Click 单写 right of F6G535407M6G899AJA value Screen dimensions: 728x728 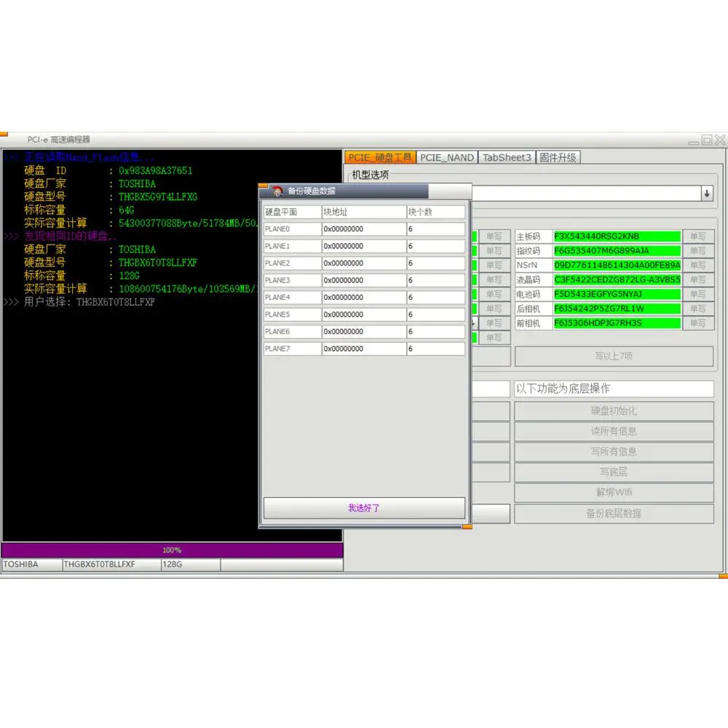coord(698,250)
